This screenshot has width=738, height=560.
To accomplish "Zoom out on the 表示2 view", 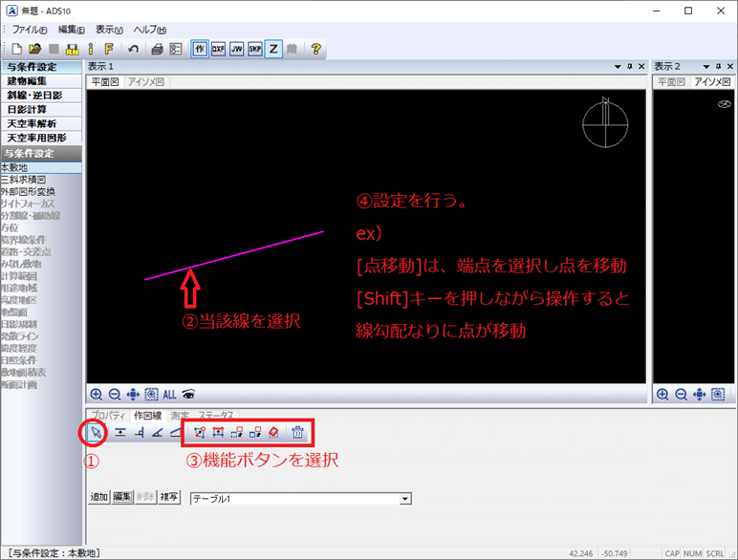I will [681, 395].
